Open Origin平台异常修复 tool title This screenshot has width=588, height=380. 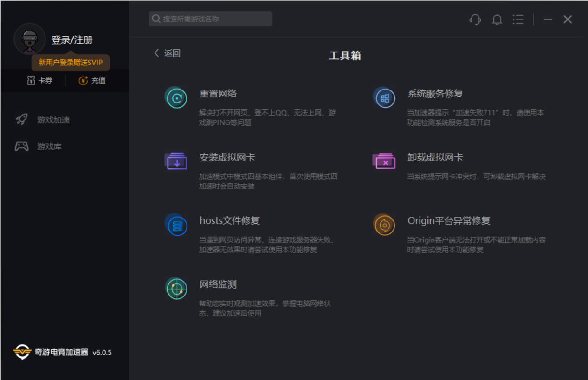pyautogui.click(x=449, y=221)
